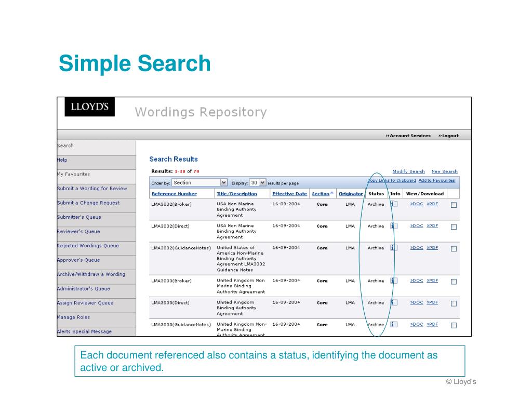Download PDF for LMA3003(Direct)
The image size is (532, 399).
(x=432, y=302)
